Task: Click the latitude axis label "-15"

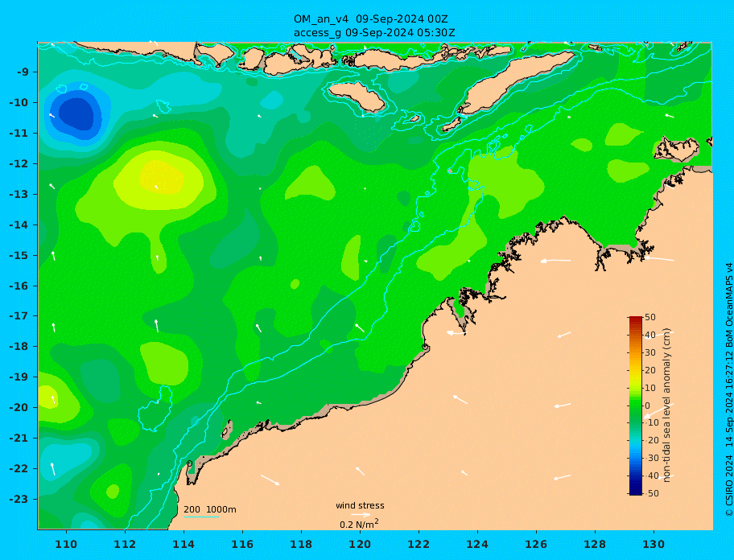Action: point(19,255)
